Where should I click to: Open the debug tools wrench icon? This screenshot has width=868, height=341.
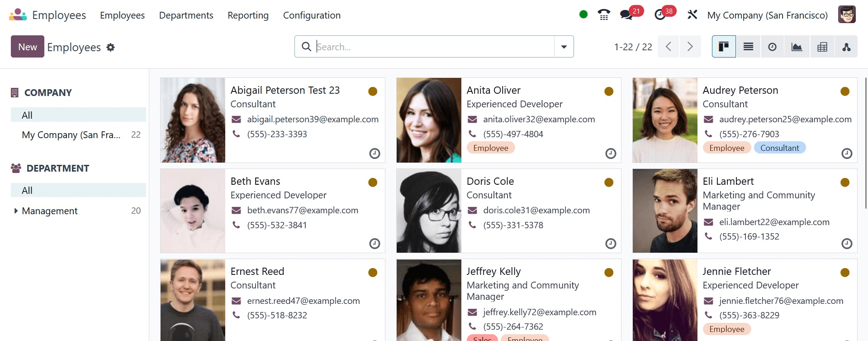coord(692,15)
